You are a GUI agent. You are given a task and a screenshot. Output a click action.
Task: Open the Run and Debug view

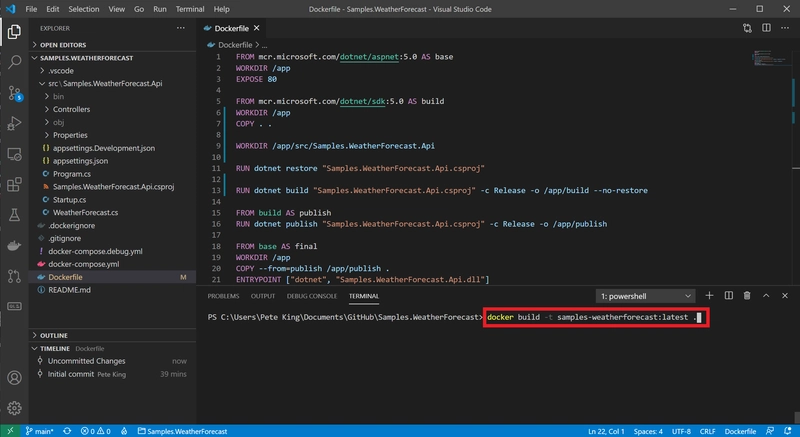pos(14,123)
